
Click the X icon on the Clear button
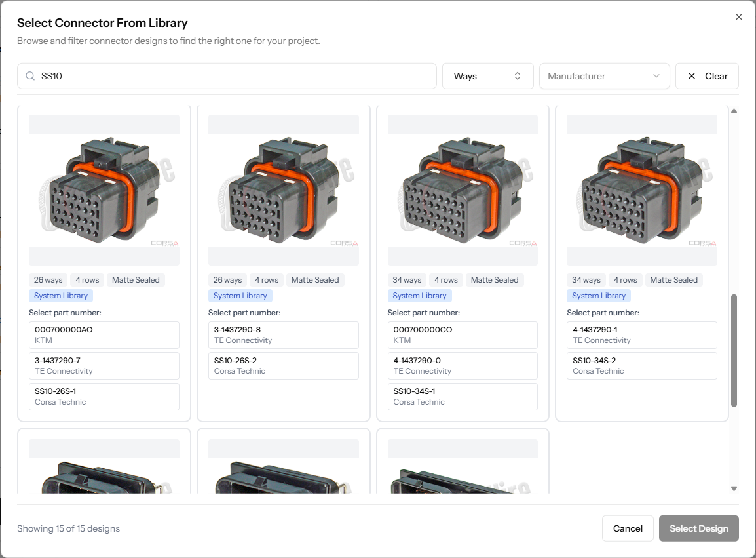[691, 75]
